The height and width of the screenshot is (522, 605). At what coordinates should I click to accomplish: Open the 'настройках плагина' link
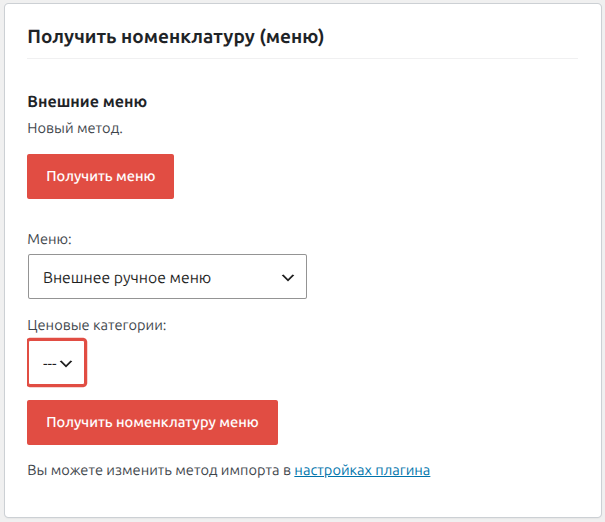coord(362,470)
